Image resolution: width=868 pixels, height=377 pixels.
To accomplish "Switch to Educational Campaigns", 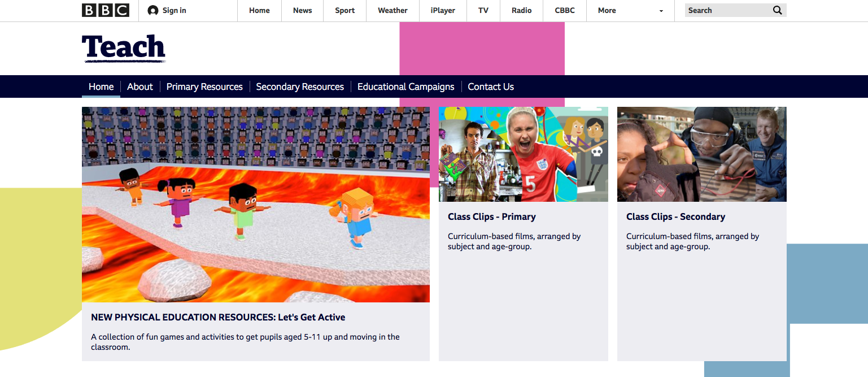I will coord(405,86).
